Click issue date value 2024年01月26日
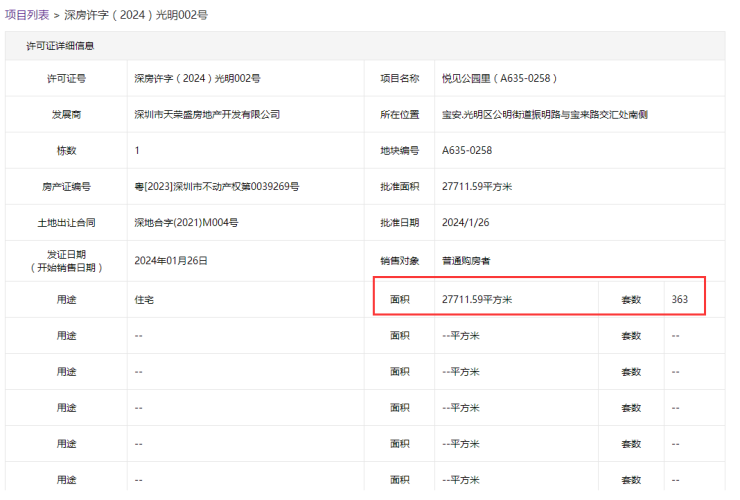This screenshot has height=500, width=740. [x=171, y=260]
